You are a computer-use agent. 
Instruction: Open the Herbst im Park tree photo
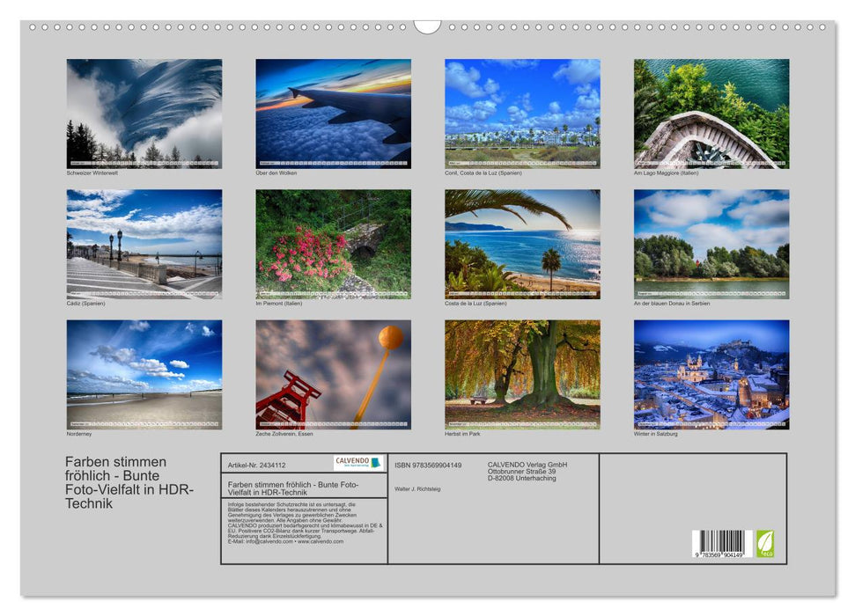pos(522,375)
